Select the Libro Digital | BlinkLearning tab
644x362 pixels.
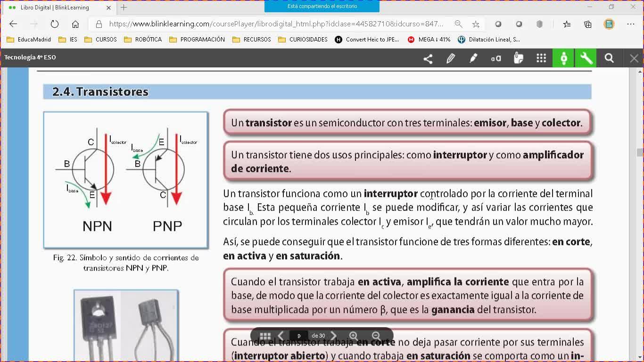pos(58,8)
